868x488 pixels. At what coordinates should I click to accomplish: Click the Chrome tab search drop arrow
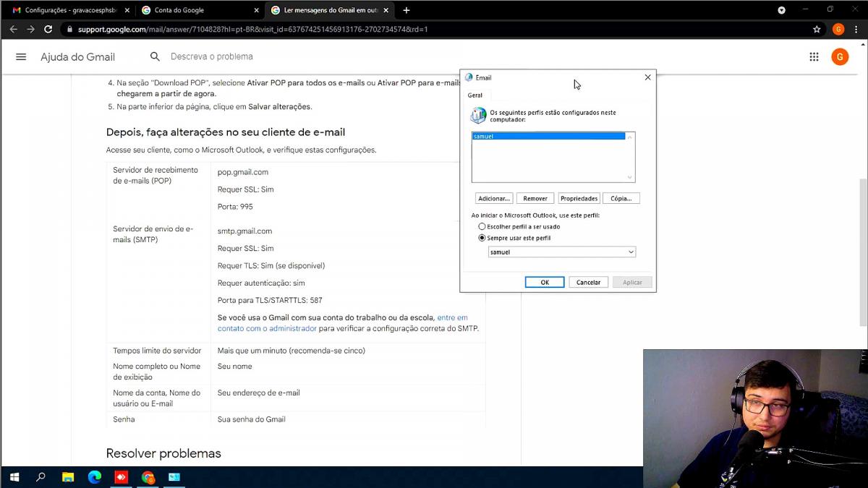(781, 10)
